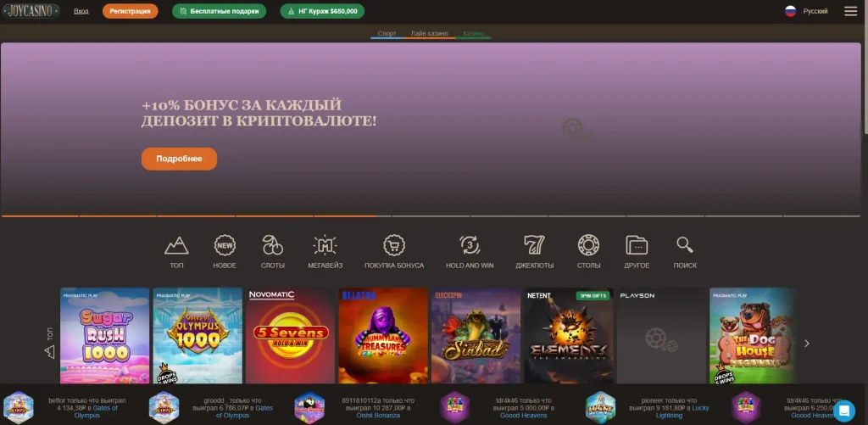This screenshot has width=868, height=425.
Task: Open НГ Кураж $650,000 promotion
Action: 322,11
